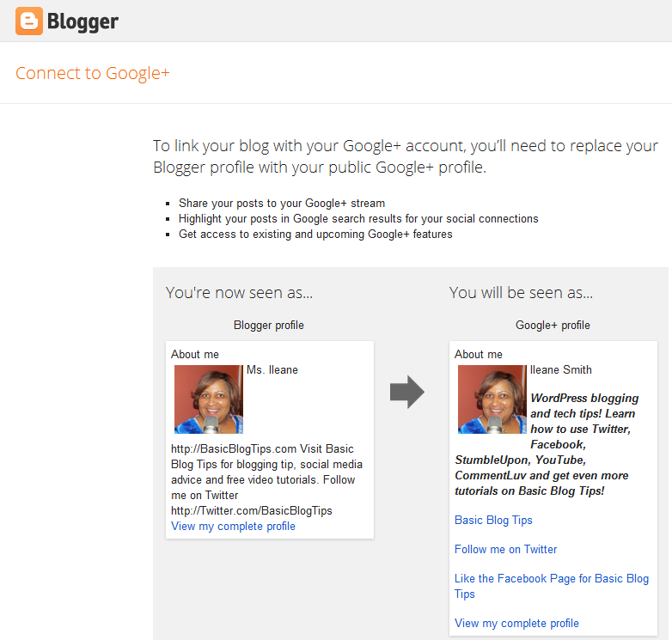This screenshot has width=672, height=640.
Task: Click the Google+ profile photo of Ileane Smith
Action: pyautogui.click(x=492, y=399)
